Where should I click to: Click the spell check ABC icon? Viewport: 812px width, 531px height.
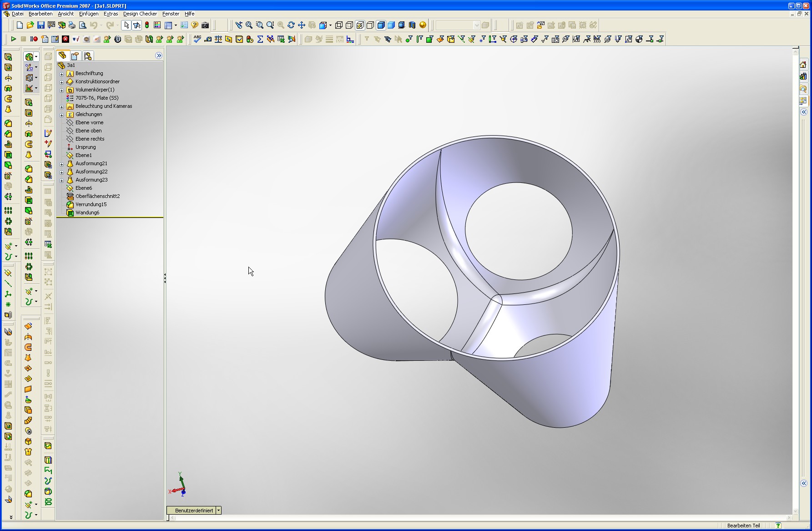[197, 39]
